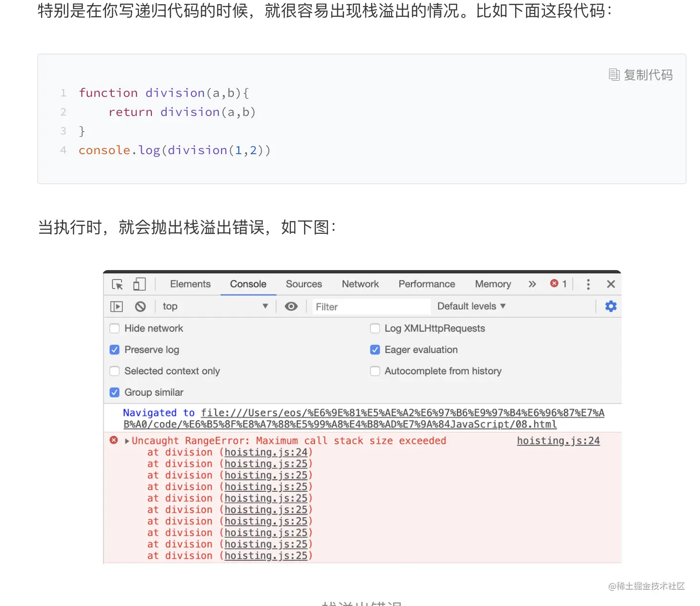The image size is (700, 606).
Task: Uncheck the Preserve log checkbox
Action: click(115, 350)
